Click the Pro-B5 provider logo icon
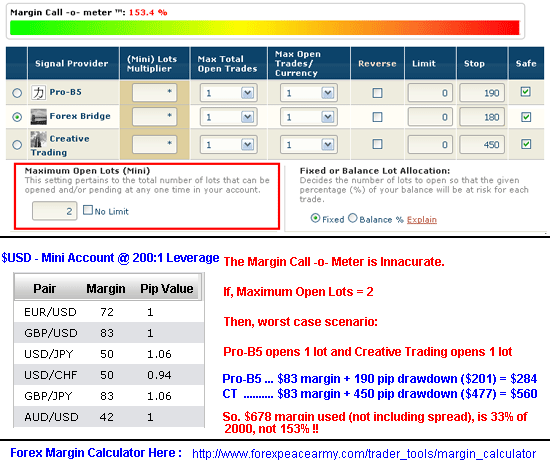 point(38,93)
